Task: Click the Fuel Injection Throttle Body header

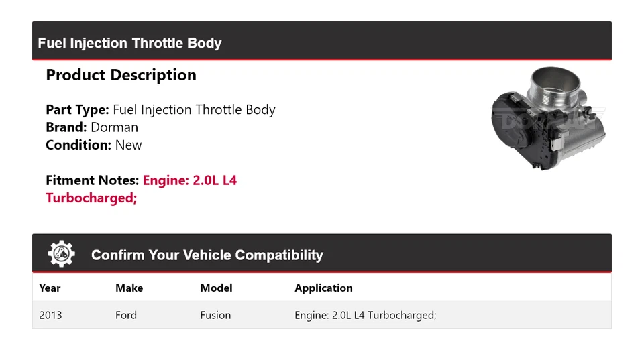Action: [x=129, y=43]
